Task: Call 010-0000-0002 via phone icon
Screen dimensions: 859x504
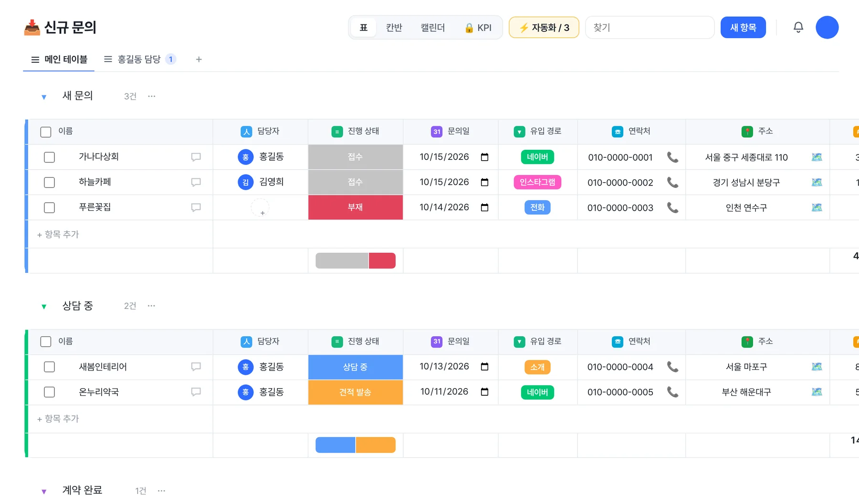Action: 672,183
